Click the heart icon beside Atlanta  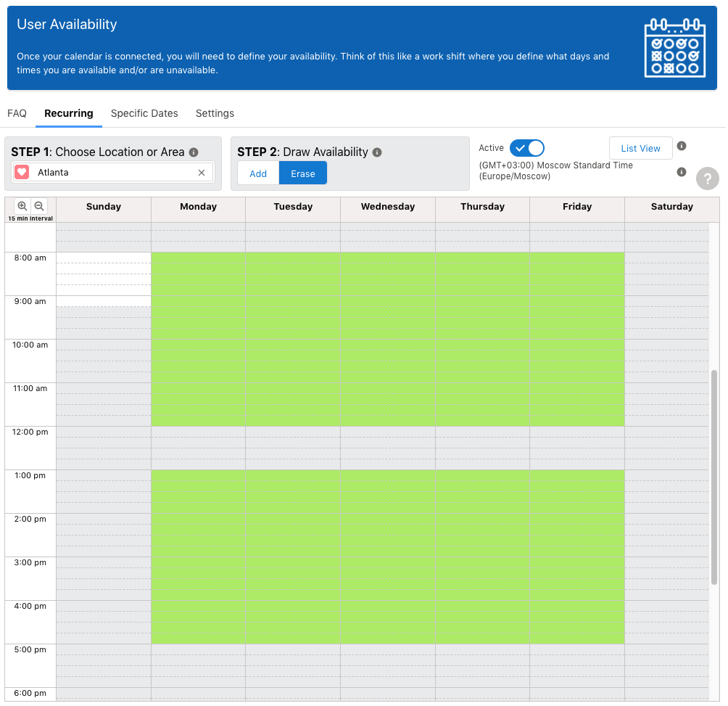(22, 172)
